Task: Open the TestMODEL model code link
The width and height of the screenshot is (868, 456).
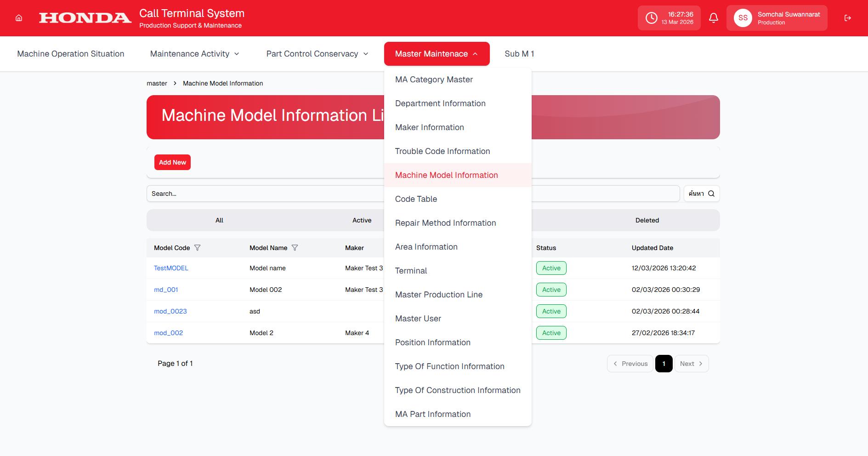Action: click(x=171, y=268)
